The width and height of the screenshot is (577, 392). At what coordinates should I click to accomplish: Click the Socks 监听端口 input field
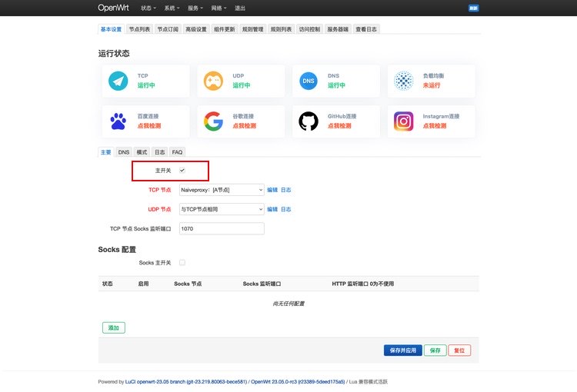(222, 228)
